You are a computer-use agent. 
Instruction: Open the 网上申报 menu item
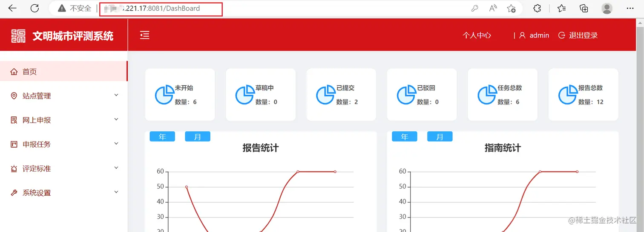coord(63,120)
